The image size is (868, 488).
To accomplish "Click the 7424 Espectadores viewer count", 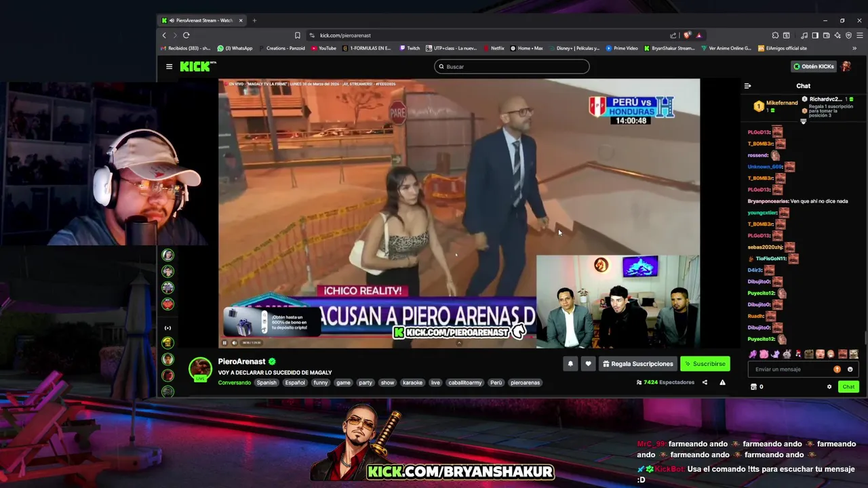I will [665, 382].
